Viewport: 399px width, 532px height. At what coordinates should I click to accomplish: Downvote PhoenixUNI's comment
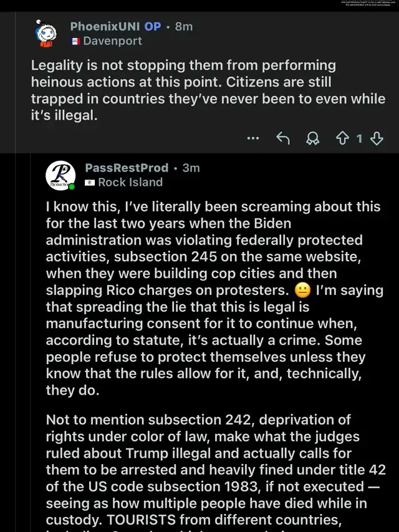tap(376, 138)
